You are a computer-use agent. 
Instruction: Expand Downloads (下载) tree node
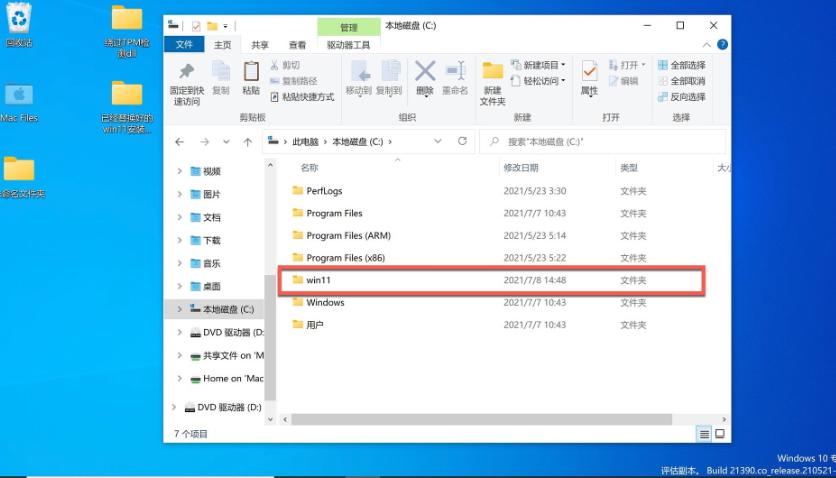[x=179, y=240]
